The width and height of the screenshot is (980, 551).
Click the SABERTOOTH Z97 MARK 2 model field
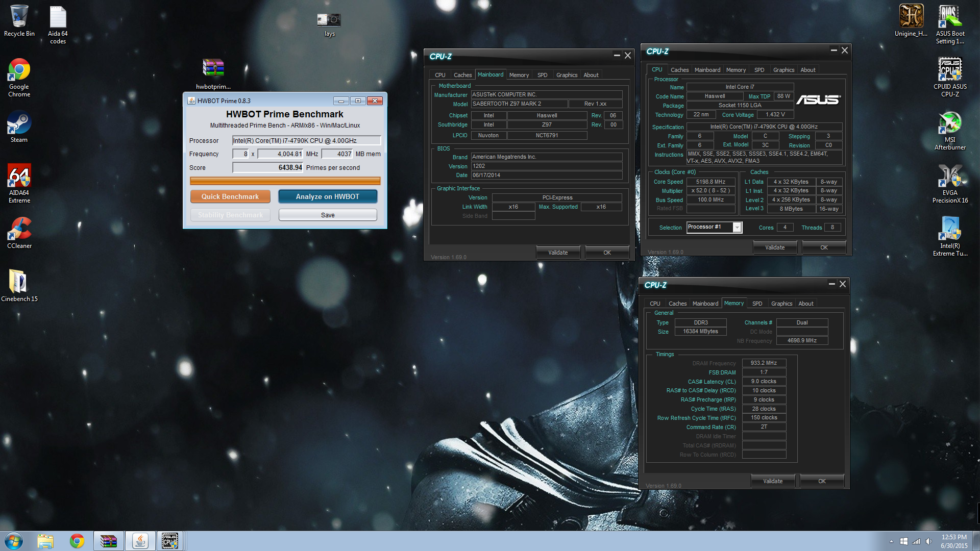click(x=519, y=104)
